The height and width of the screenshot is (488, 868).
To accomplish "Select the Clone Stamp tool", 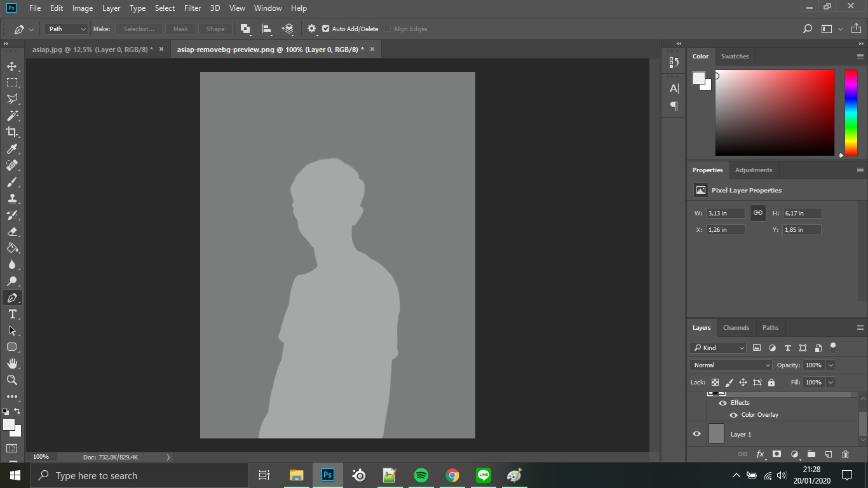I will [12, 198].
